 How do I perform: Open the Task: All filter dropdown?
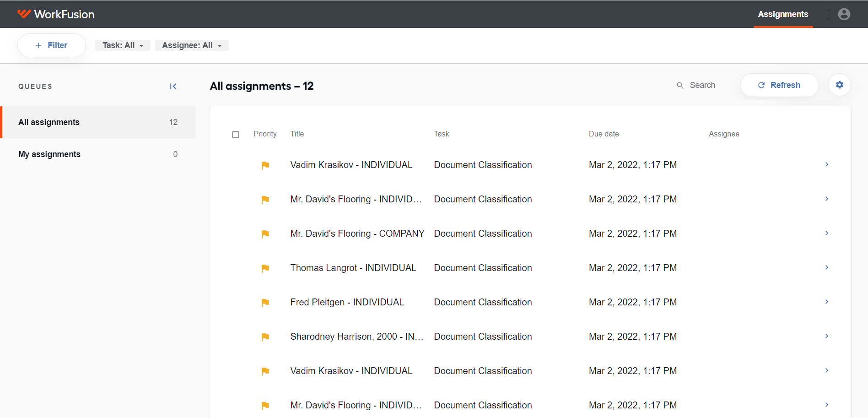123,45
